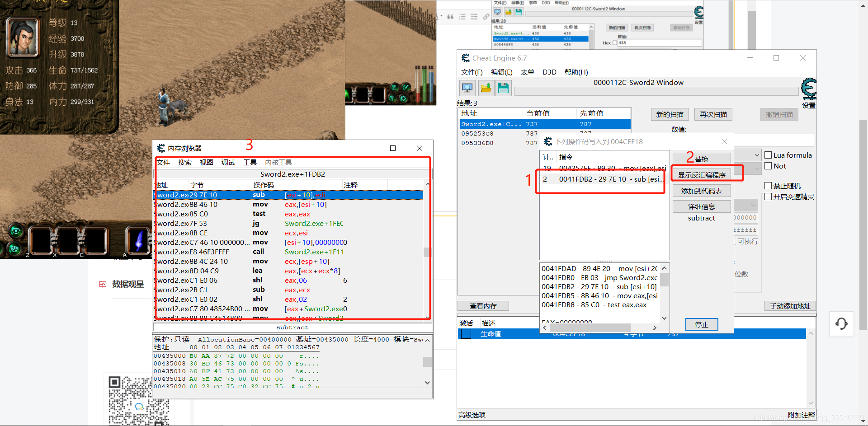Image resolution: width=868 pixels, height=426 pixels.
Task: Click the scan value input field under 数值
Action: (774, 140)
